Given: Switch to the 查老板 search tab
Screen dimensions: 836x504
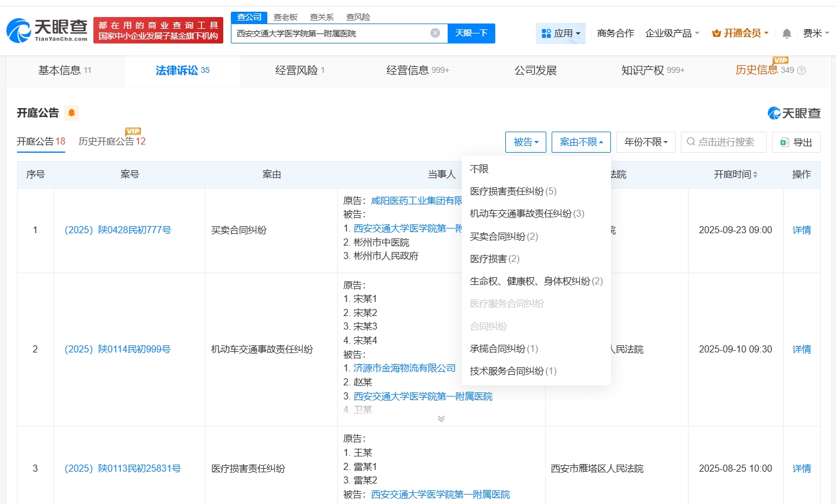Looking at the screenshot, I should (x=287, y=17).
